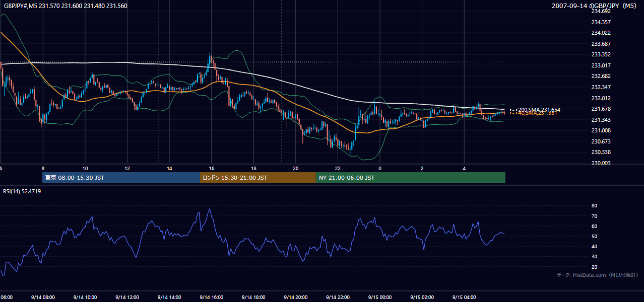The width and height of the screenshot is (644, 302).
Task: Click the 9/15 00:00 bottom time label
Action: 379,297
